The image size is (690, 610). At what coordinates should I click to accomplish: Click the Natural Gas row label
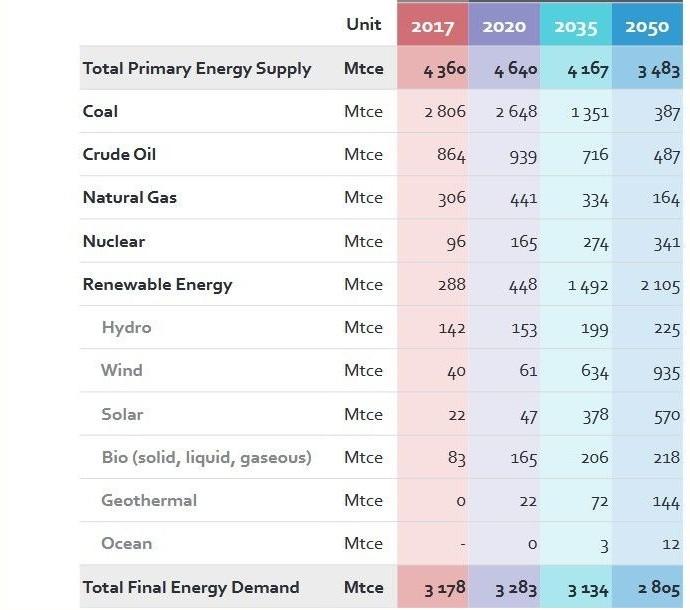[129, 198]
